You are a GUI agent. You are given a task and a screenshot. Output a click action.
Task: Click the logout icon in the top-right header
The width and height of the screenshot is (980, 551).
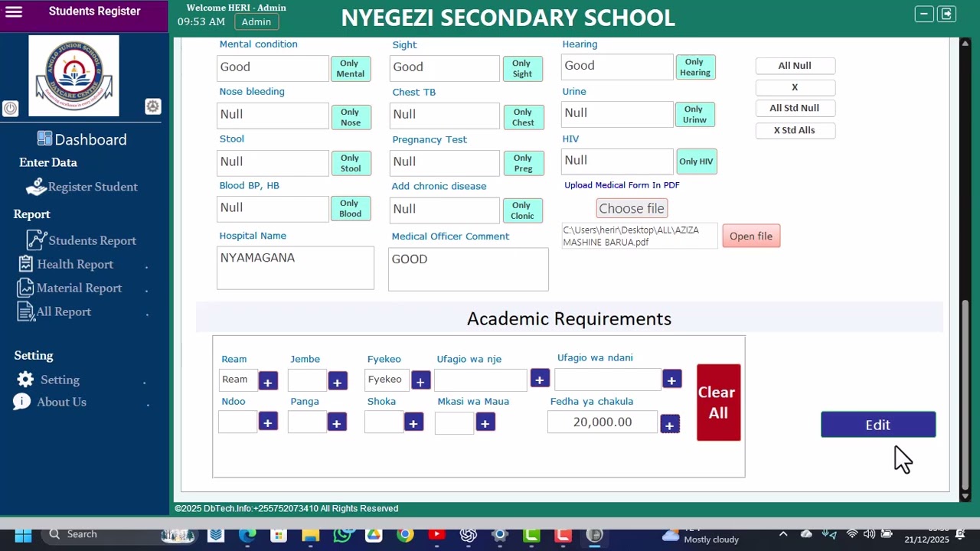coord(947,14)
